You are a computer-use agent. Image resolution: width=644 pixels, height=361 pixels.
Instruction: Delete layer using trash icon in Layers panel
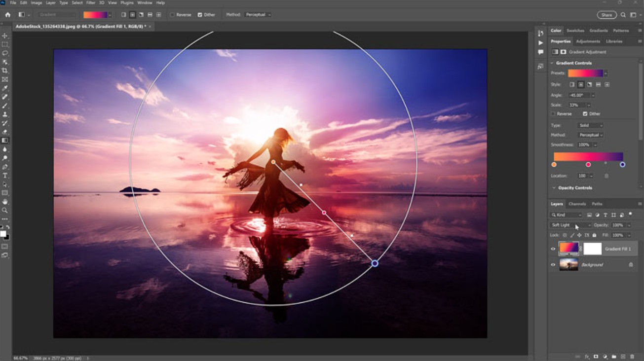click(x=632, y=357)
